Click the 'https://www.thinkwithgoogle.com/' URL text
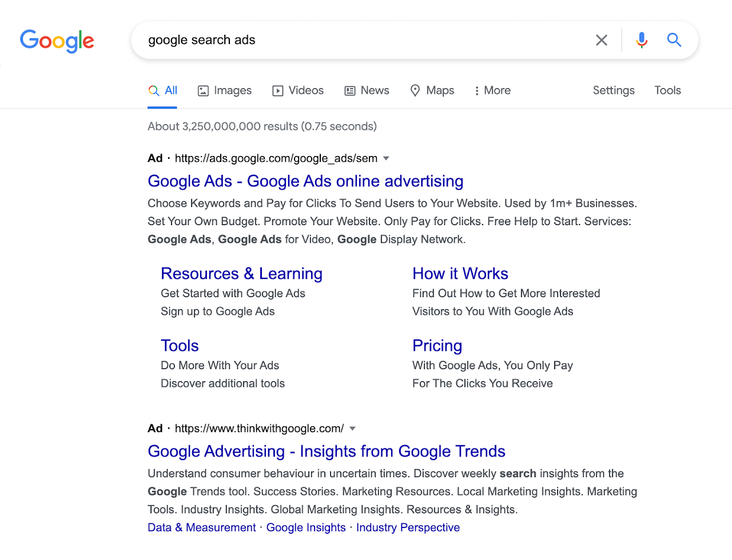 [260, 429]
